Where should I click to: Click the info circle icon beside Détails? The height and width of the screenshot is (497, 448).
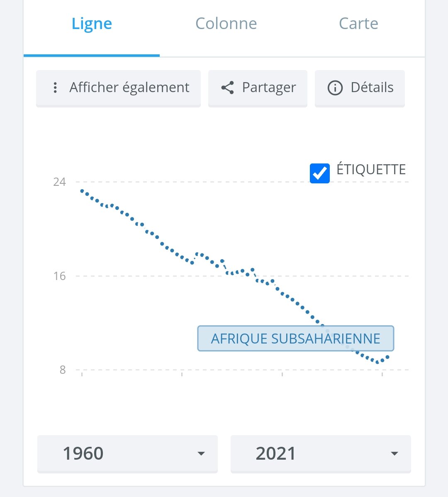[335, 88]
